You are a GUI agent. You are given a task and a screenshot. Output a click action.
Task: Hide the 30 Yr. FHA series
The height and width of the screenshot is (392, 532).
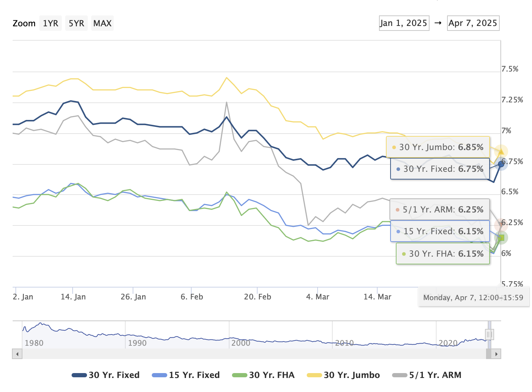pyautogui.click(x=263, y=375)
